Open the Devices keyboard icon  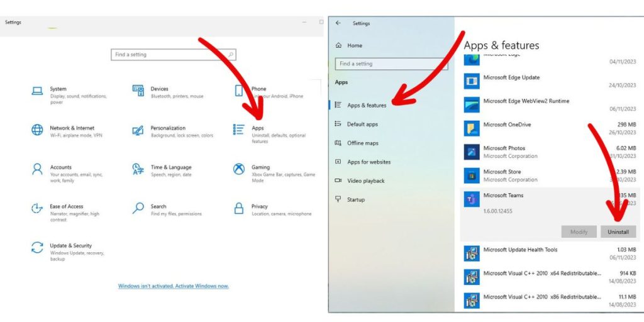click(138, 91)
